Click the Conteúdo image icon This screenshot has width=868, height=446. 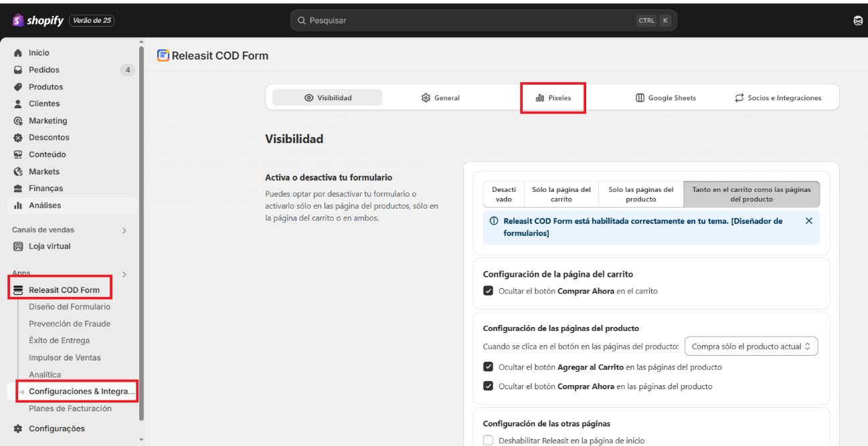[18, 154]
